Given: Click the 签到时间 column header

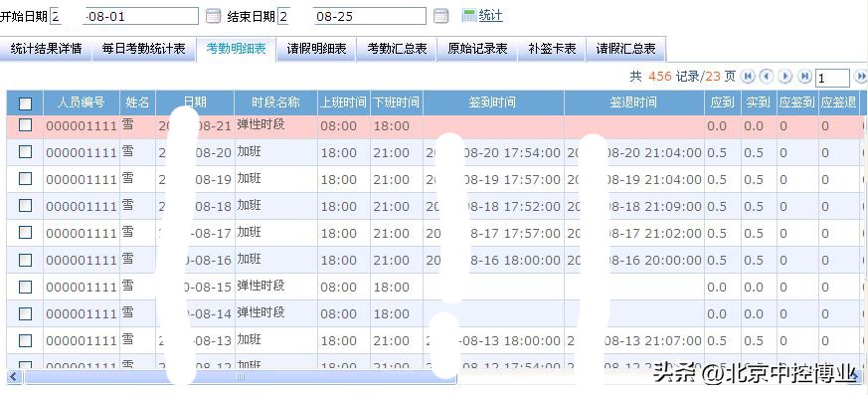Looking at the screenshot, I should [493, 102].
